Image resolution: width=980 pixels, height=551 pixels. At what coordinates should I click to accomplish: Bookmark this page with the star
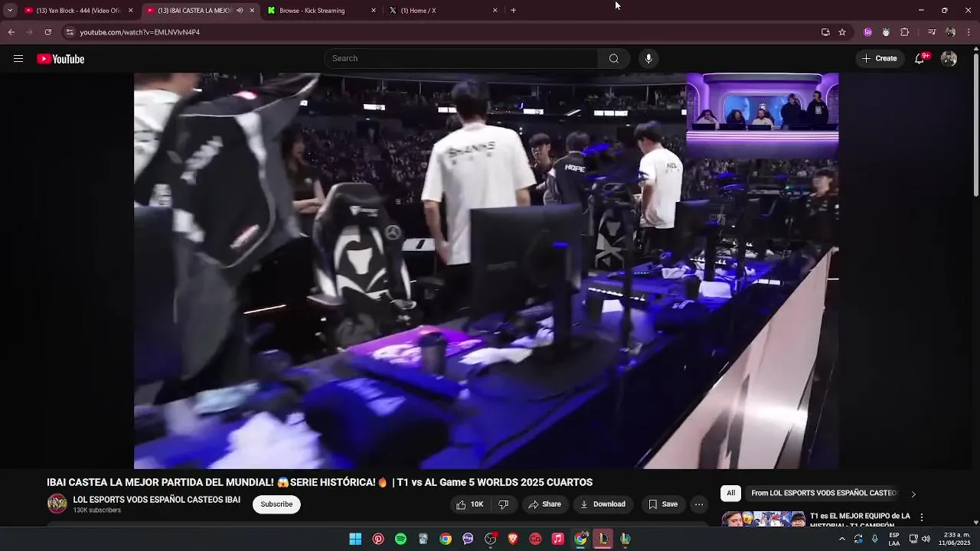tap(842, 32)
